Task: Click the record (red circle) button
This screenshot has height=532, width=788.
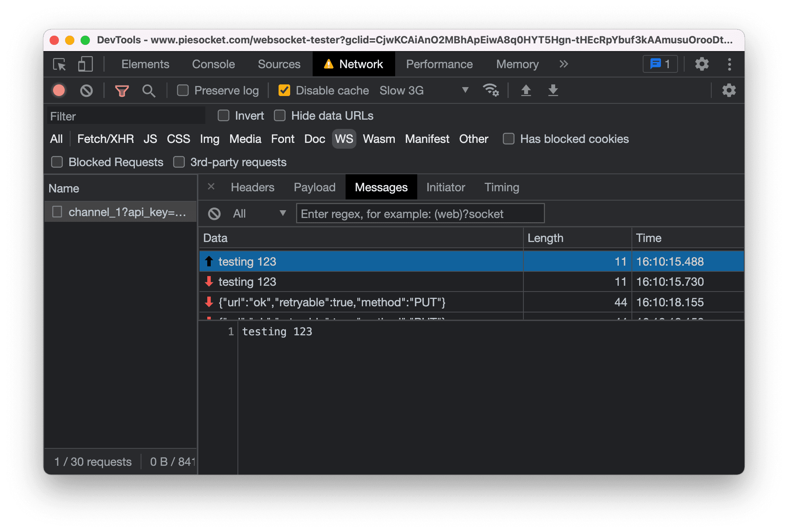Action: pos(59,90)
